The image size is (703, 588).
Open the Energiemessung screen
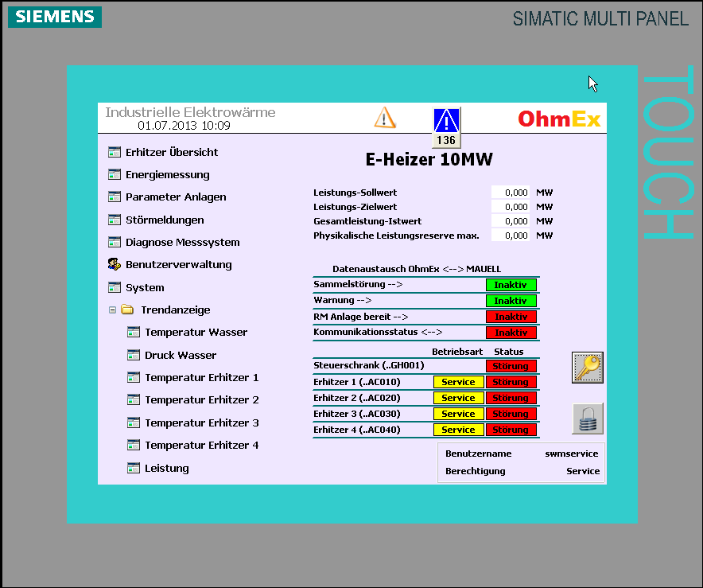[168, 175]
